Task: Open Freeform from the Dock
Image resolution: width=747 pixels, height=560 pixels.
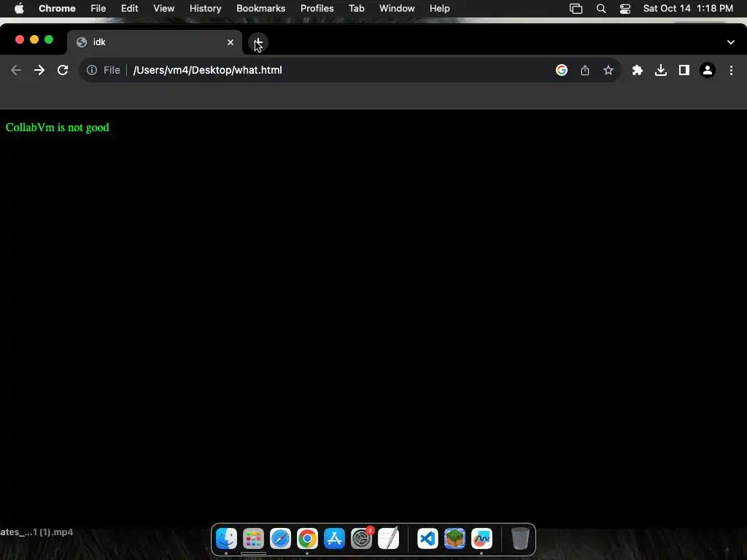Action: click(481, 539)
